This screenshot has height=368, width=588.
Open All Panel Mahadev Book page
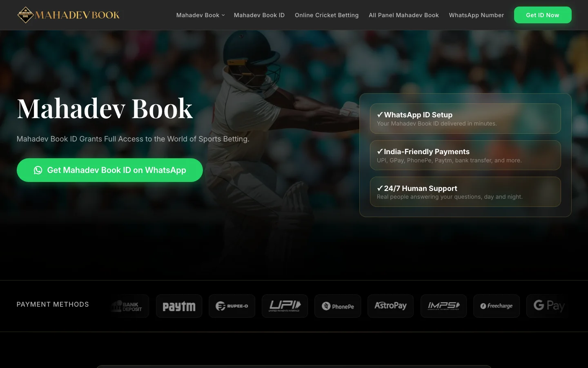click(x=404, y=15)
